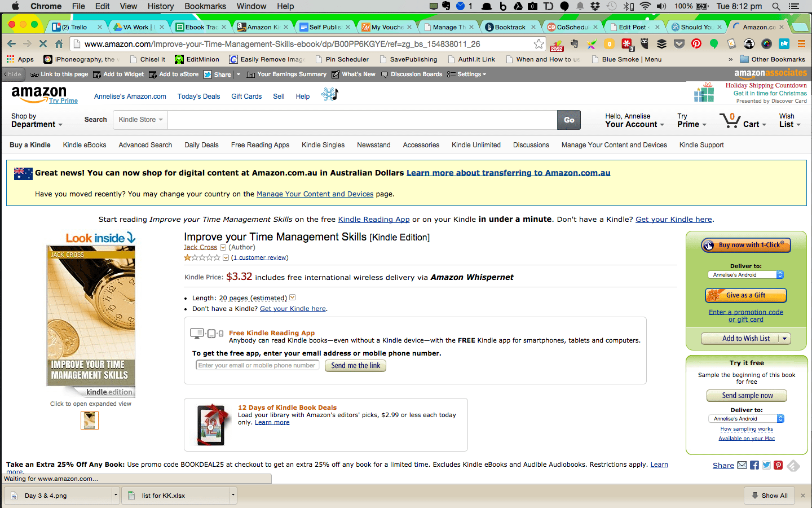The height and width of the screenshot is (508, 812).
Task: Expand the arrow beside Add to Wish List
Action: click(x=784, y=339)
